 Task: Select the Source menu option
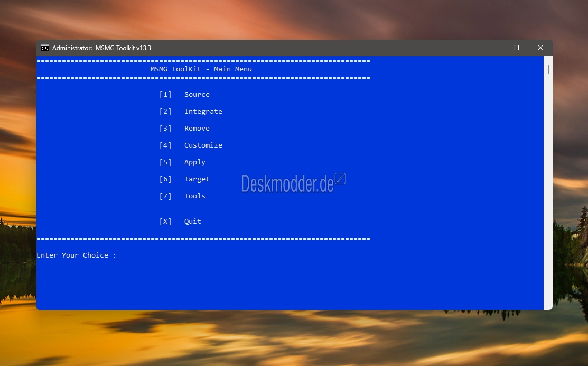[x=197, y=95]
